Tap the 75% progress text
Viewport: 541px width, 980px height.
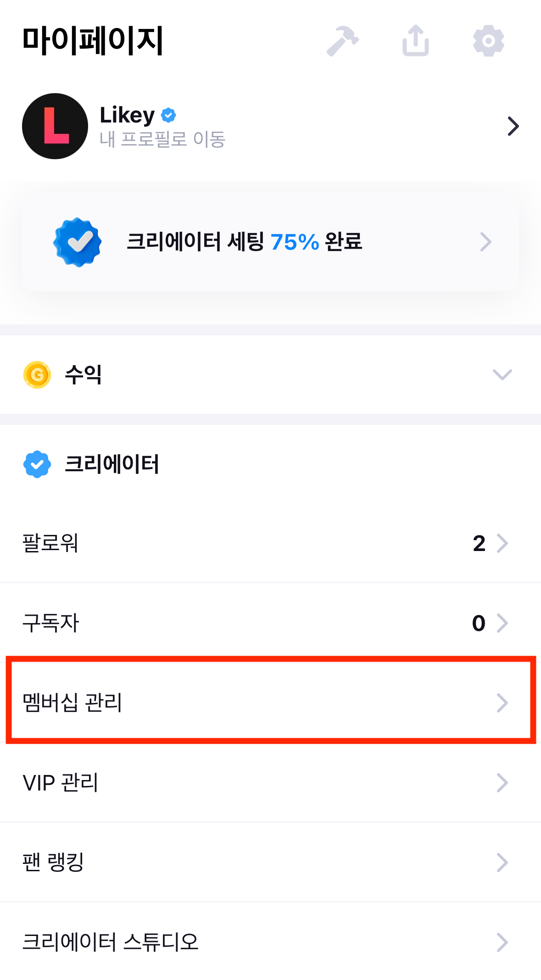[x=295, y=242]
